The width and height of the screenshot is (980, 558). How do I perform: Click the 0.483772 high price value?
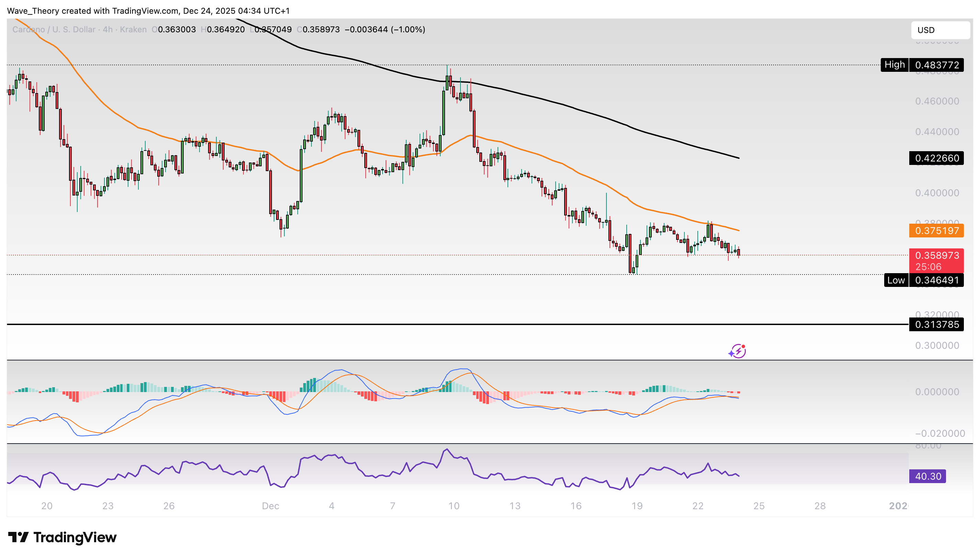click(937, 65)
